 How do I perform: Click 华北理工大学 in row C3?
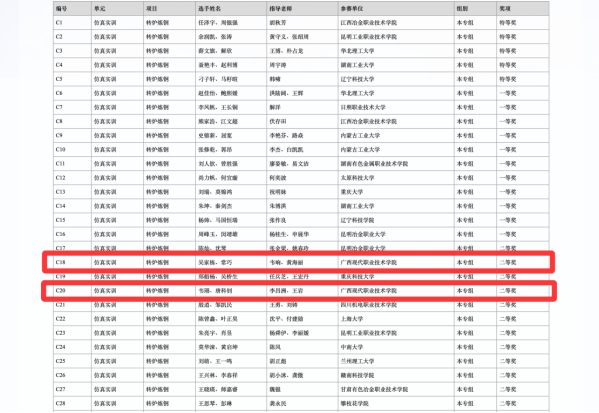click(358, 51)
